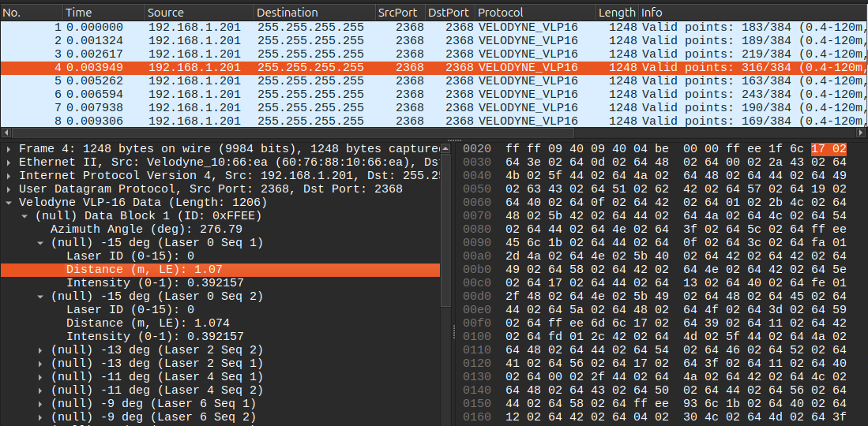868x426 pixels.
Task: Select packet 1 at time 0.000000
Action: pyautogui.click(x=434, y=27)
